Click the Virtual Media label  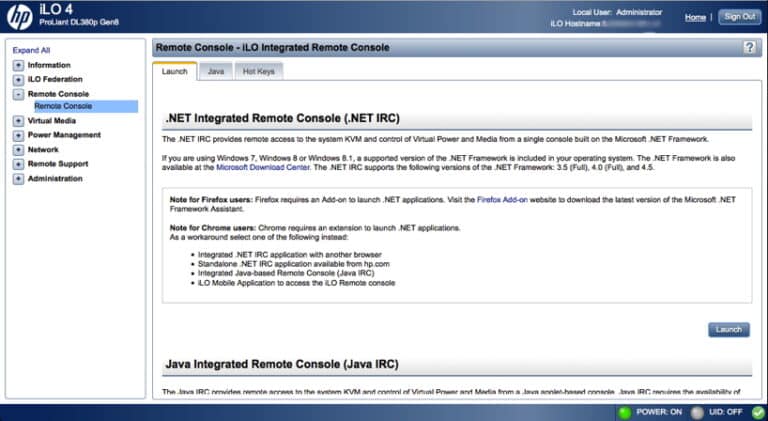coord(51,121)
